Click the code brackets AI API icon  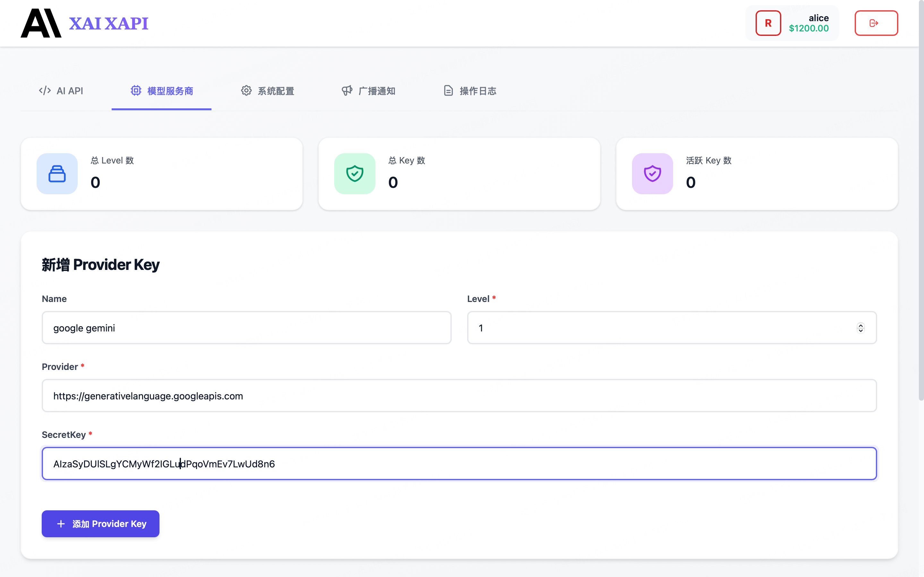point(45,90)
